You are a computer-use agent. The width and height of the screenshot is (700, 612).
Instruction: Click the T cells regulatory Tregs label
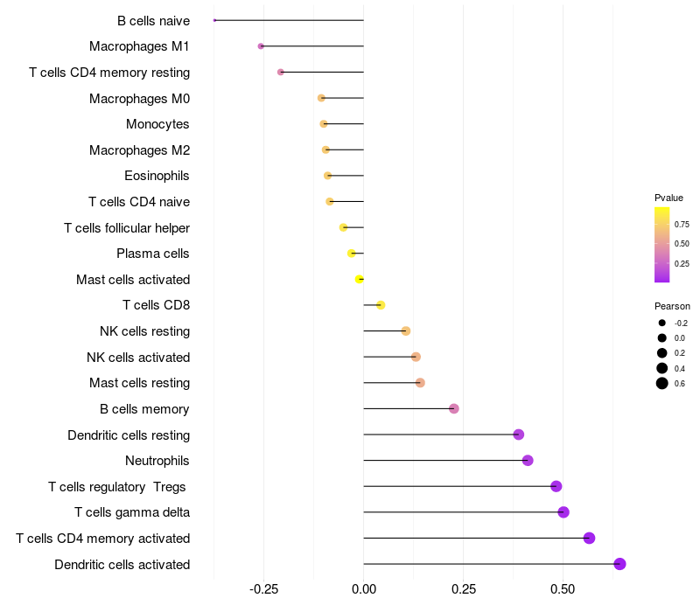tap(119, 486)
